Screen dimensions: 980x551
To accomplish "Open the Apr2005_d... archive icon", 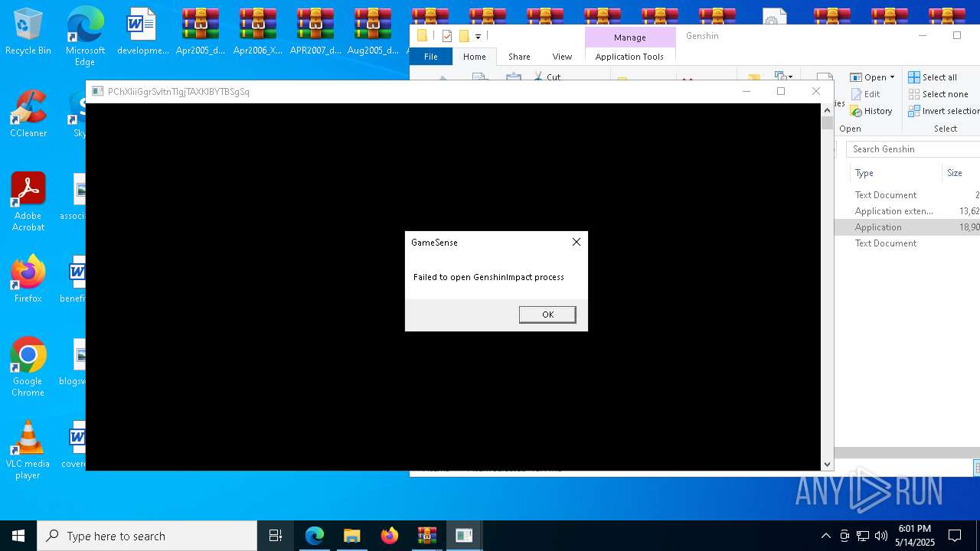I will coord(201,32).
